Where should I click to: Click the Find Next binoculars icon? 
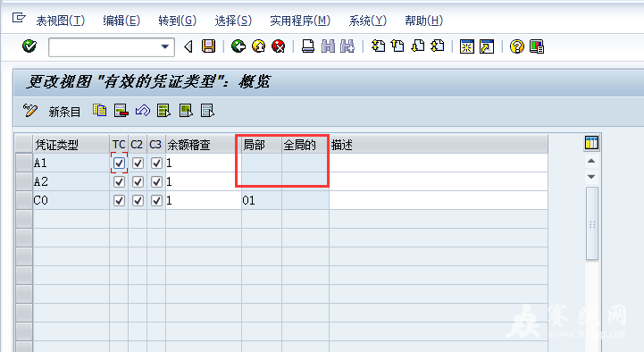point(347,46)
